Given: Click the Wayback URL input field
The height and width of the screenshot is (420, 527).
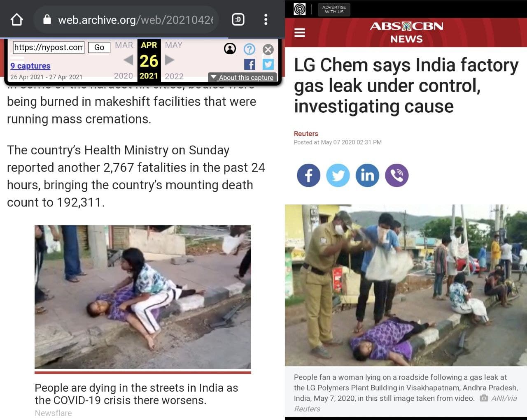Looking at the screenshot, I should coord(49,47).
